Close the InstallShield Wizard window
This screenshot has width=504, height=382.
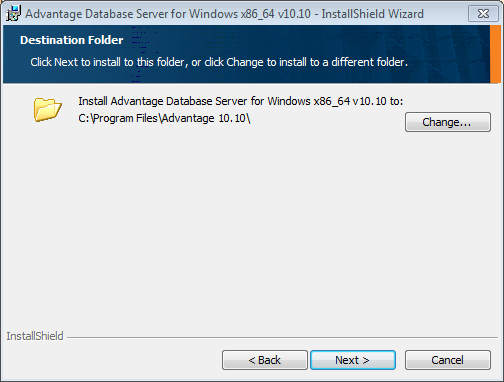[x=483, y=14]
